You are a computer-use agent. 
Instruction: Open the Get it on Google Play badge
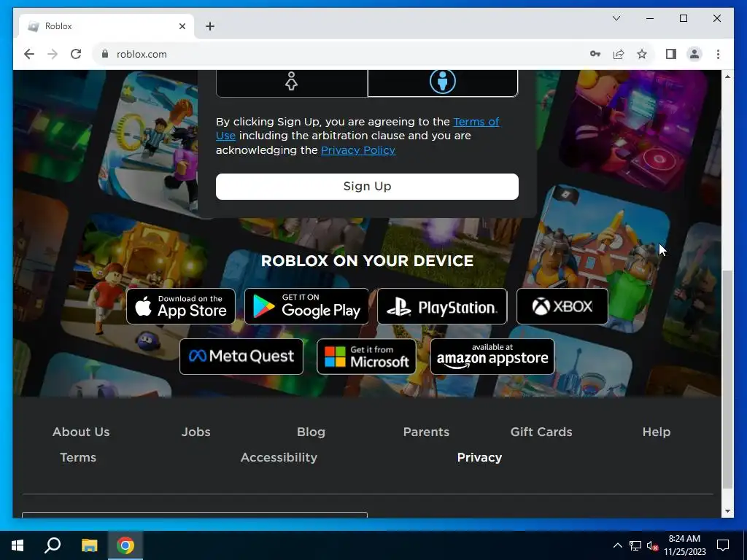pos(306,306)
